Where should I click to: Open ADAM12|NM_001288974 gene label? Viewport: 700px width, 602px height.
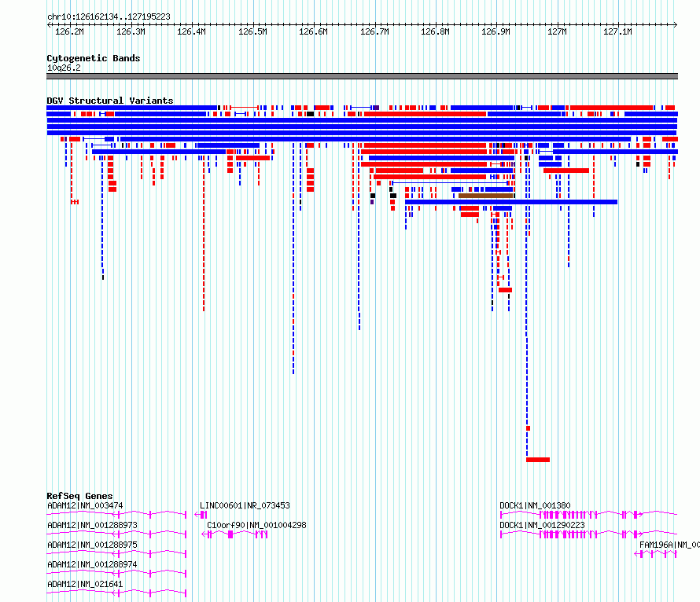(x=92, y=564)
